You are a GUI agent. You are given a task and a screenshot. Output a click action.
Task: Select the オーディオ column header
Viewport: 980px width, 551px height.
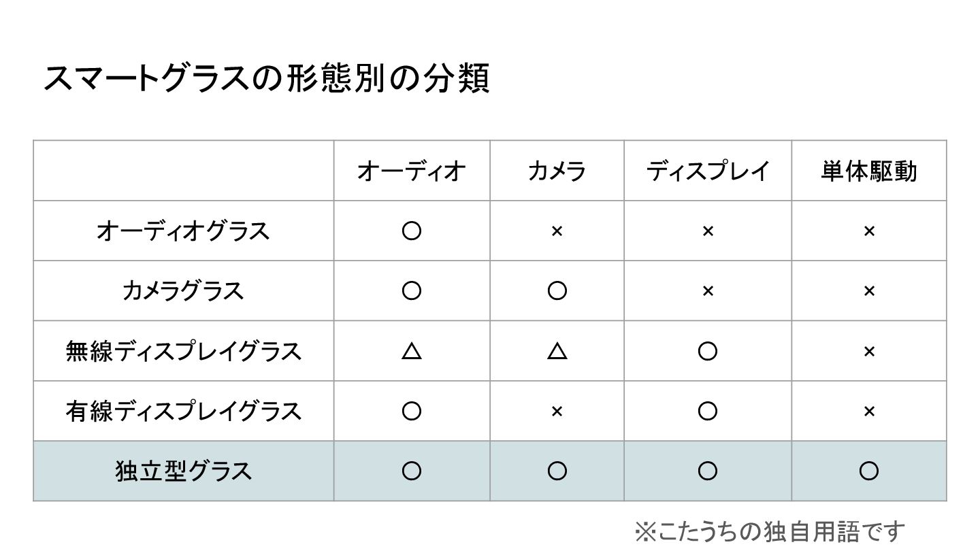(412, 171)
